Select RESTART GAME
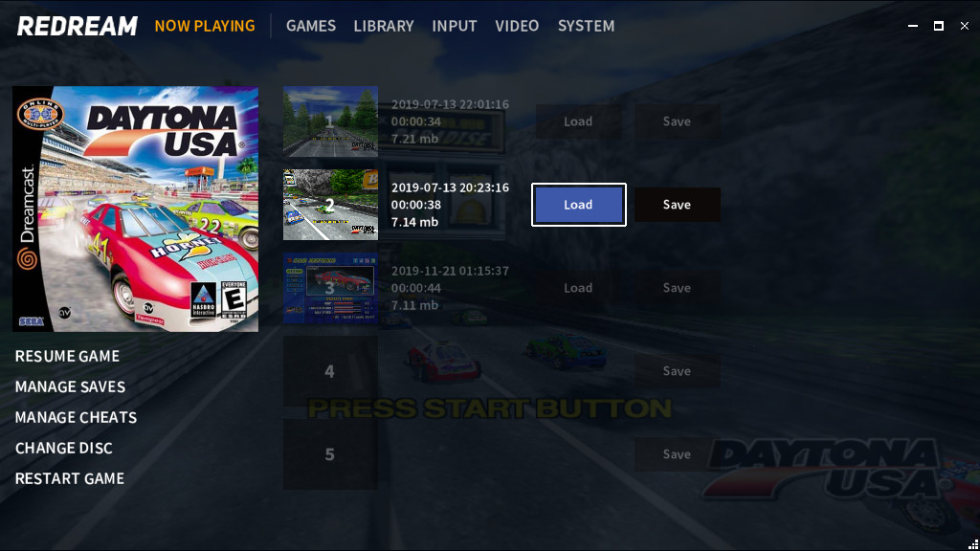Viewport: 980px width, 551px height. (69, 478)
